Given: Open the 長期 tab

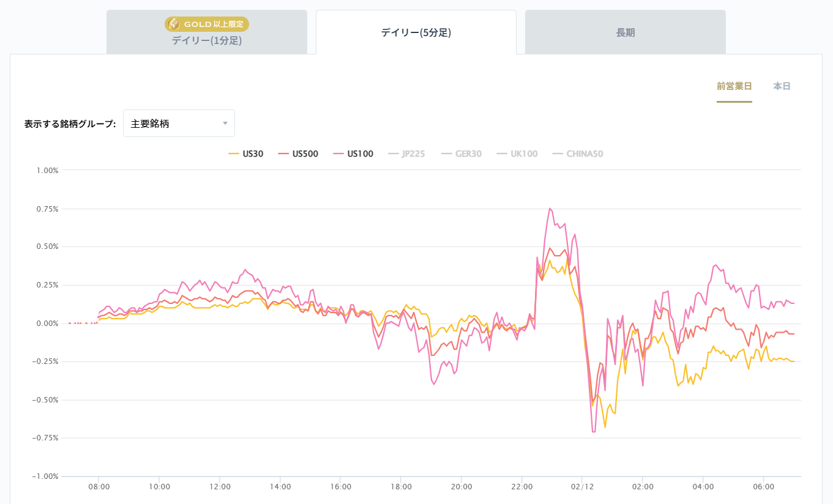Looking at the screenshot, I should coord(625,33).
